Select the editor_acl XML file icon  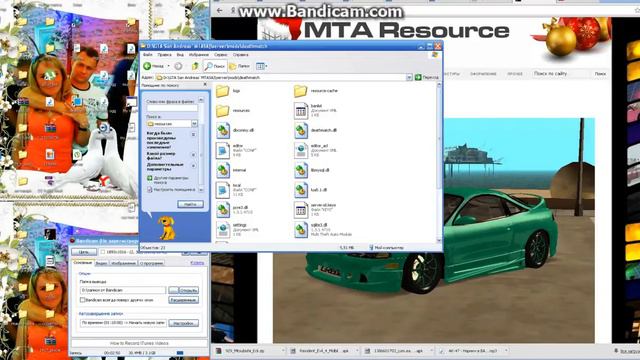301,151
